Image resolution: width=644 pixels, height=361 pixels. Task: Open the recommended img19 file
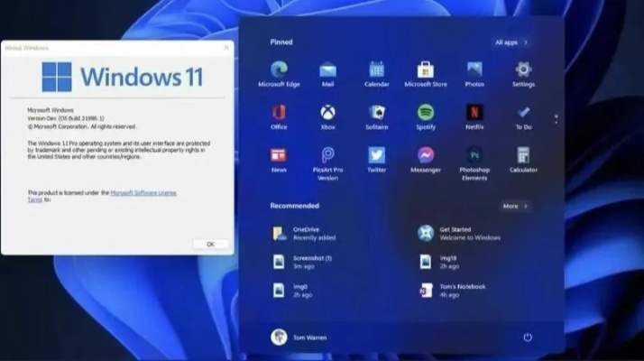coord(439,262)
